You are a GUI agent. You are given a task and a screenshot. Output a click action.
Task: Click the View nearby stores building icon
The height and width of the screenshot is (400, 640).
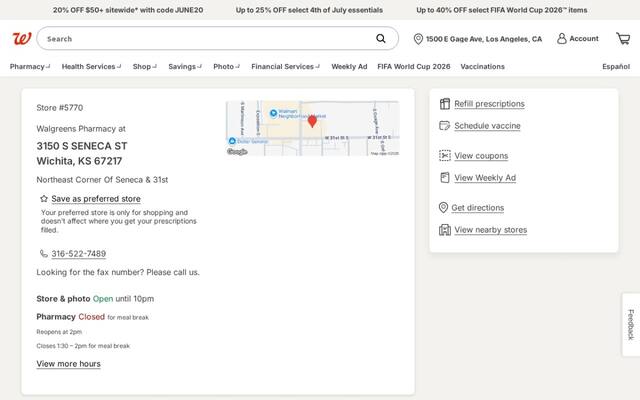(x=444, y=230)
